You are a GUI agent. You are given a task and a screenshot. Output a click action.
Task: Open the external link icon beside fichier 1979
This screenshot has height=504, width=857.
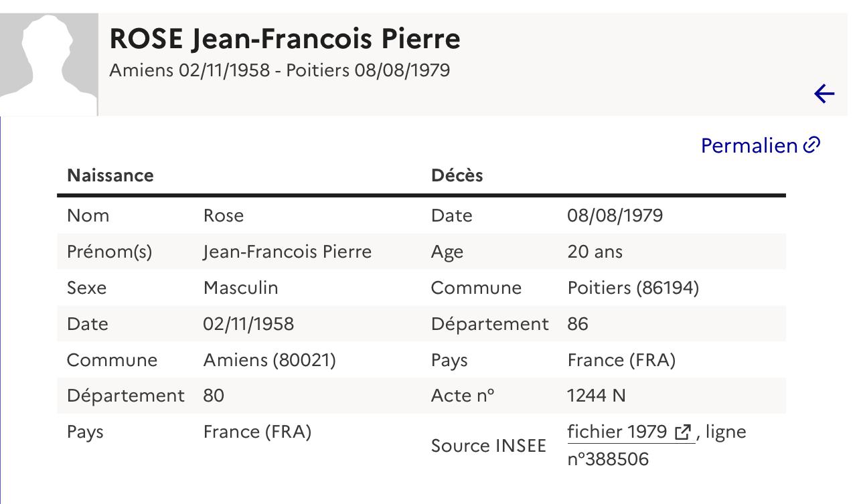(x=683, y=432)
